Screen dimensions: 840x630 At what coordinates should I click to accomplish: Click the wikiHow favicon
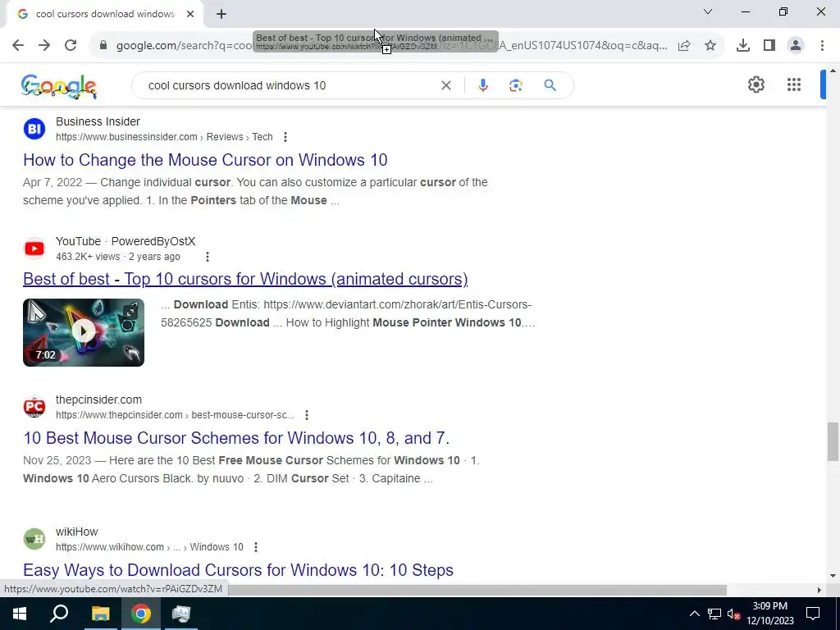pyautogui.click(x=34, y=539)
